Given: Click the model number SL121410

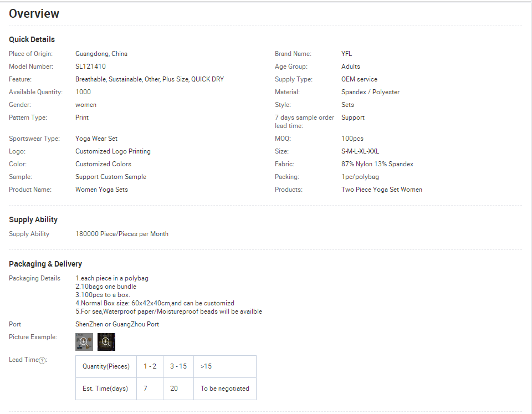Looking at the screenshot, I should click(x=90, y=67).
